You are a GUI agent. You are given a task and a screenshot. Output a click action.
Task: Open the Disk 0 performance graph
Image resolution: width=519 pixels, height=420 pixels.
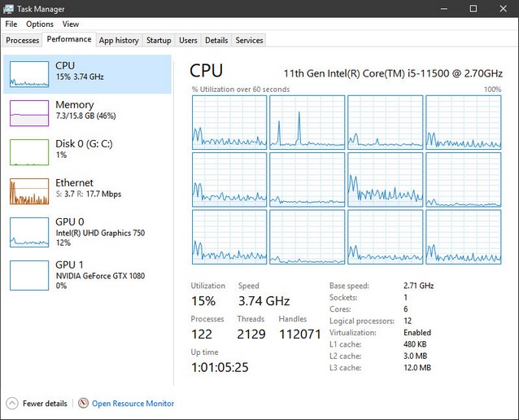pos(29,152)
